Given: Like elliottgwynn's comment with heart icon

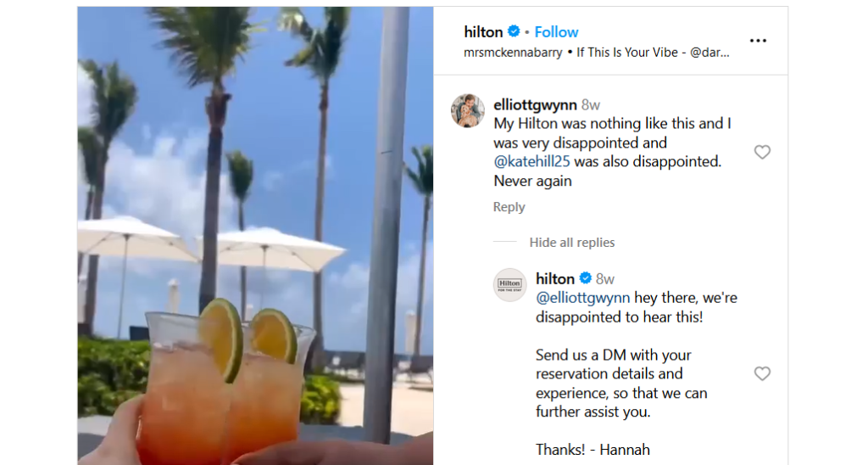Looking at the screenshot, I should pos(762,152).
